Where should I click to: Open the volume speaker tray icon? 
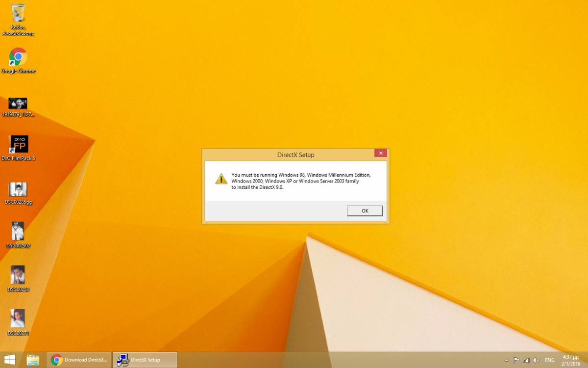pos(536,360)
